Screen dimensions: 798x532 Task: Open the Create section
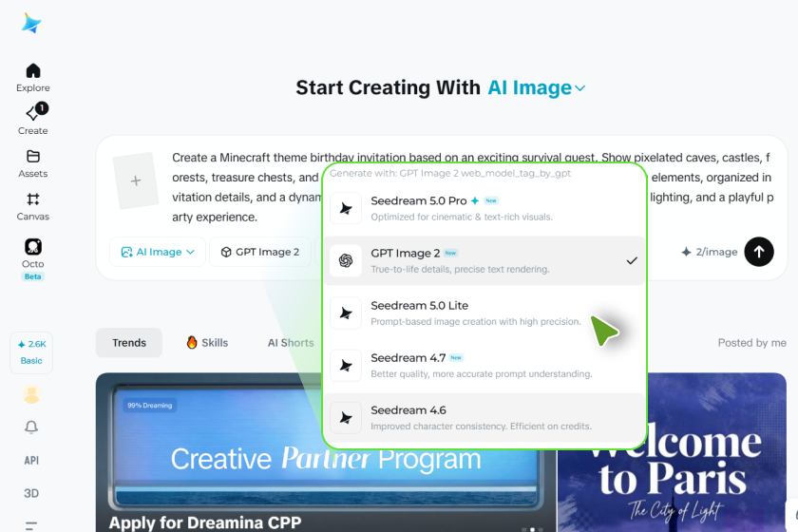33,119
